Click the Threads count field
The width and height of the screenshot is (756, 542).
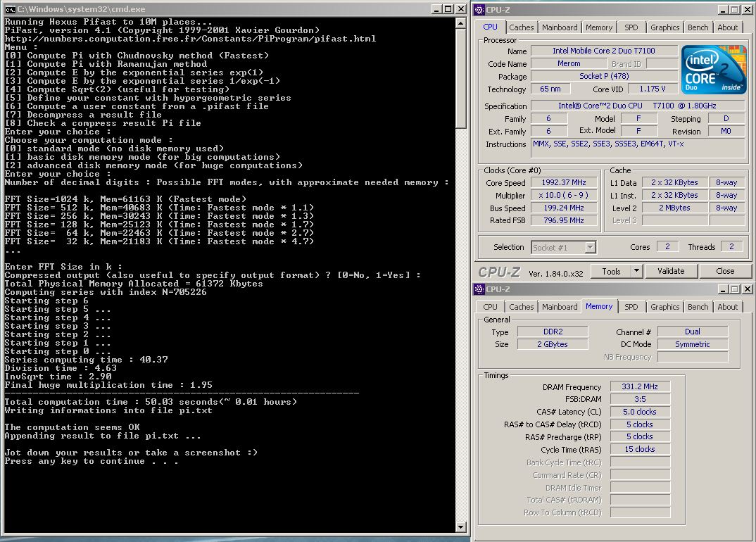(731, 247)
